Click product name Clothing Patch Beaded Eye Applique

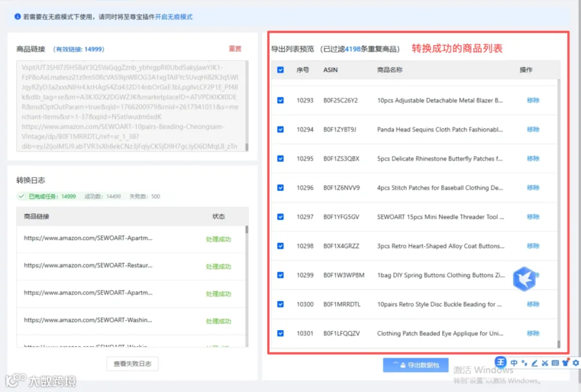coord(440,333)
